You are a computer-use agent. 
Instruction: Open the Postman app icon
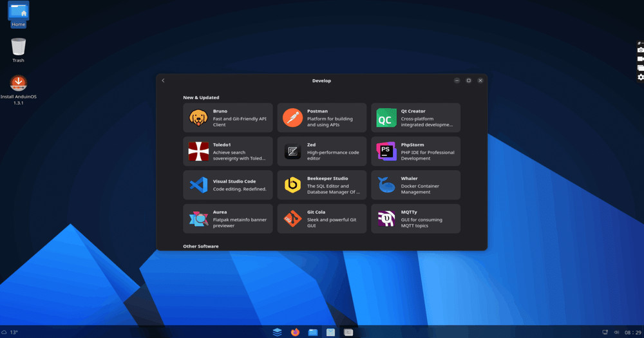click(x=292, y=118)
